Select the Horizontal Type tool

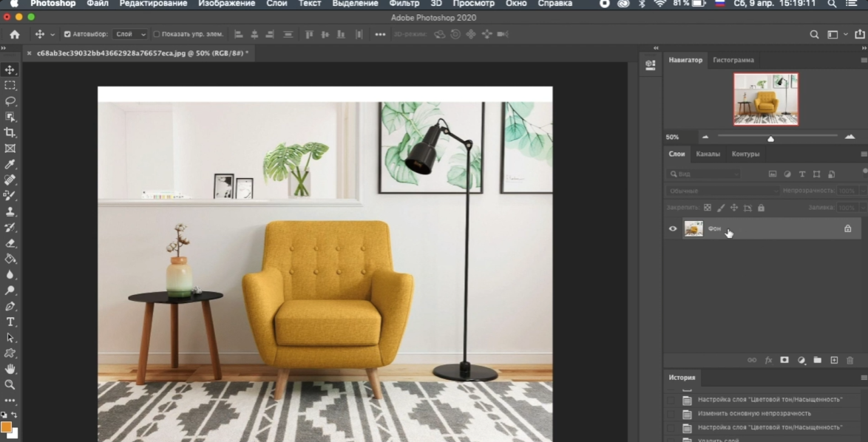tap(10, 322)
